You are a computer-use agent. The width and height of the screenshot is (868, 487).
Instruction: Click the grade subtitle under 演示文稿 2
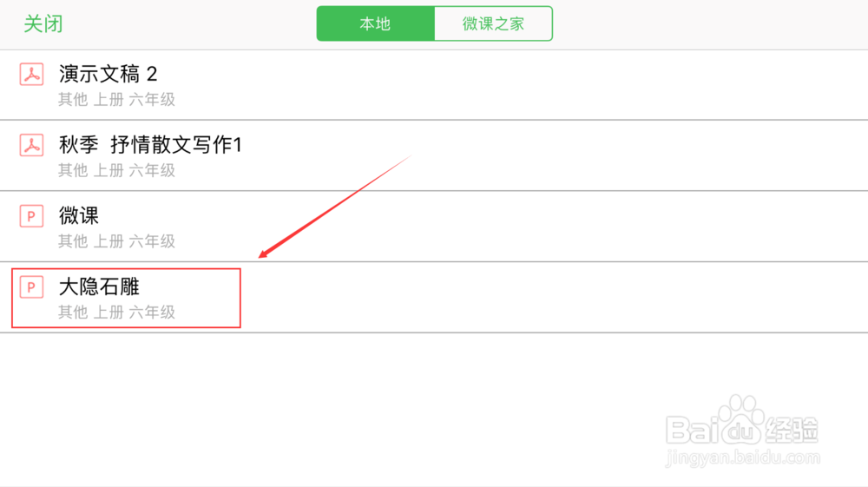pyautogui.click(x=117, y=100)
